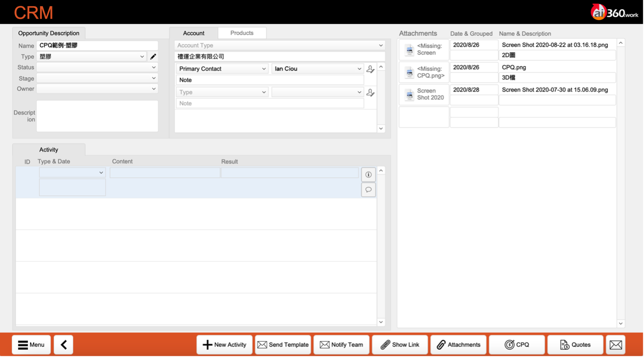Switch to the Products tab
644x357 pixels.
(241, 33)
